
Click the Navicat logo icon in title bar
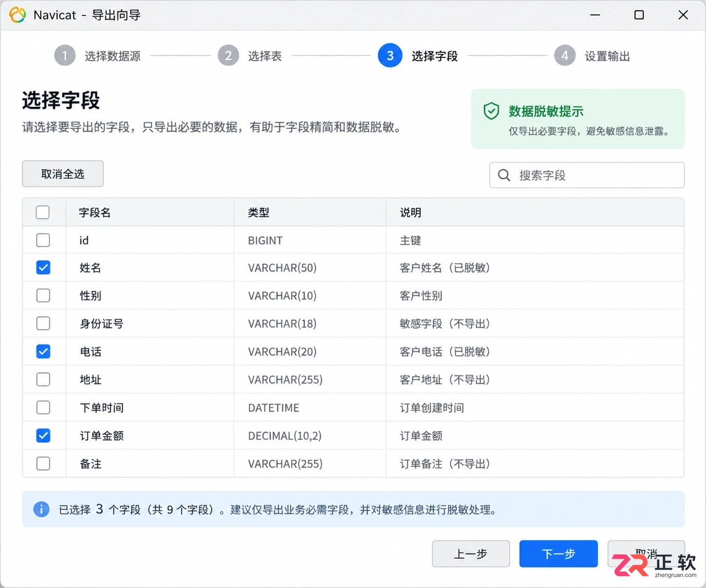coord(17,15)
